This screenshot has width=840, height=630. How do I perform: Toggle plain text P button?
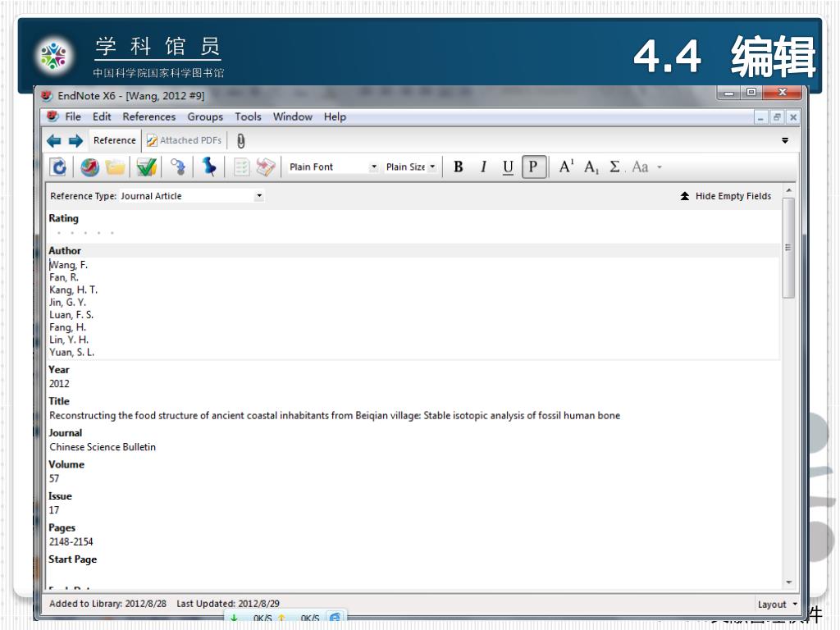click(533, 167)
